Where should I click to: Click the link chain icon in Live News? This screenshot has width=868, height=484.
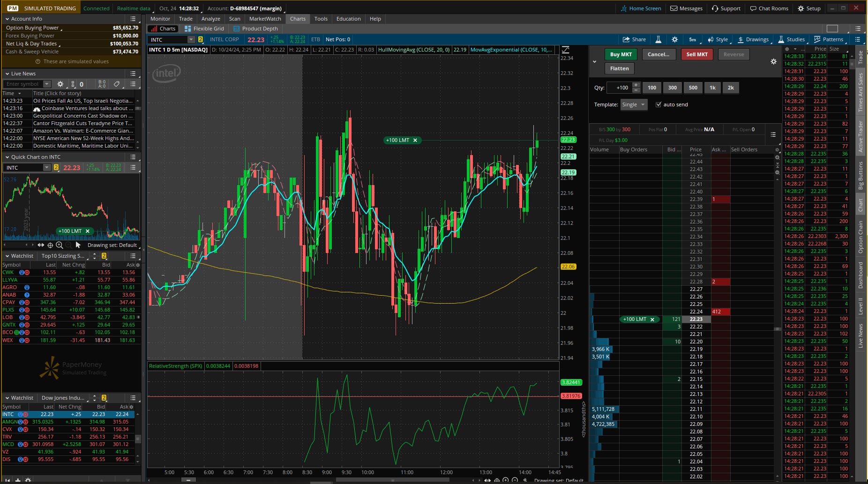[73, 84]
